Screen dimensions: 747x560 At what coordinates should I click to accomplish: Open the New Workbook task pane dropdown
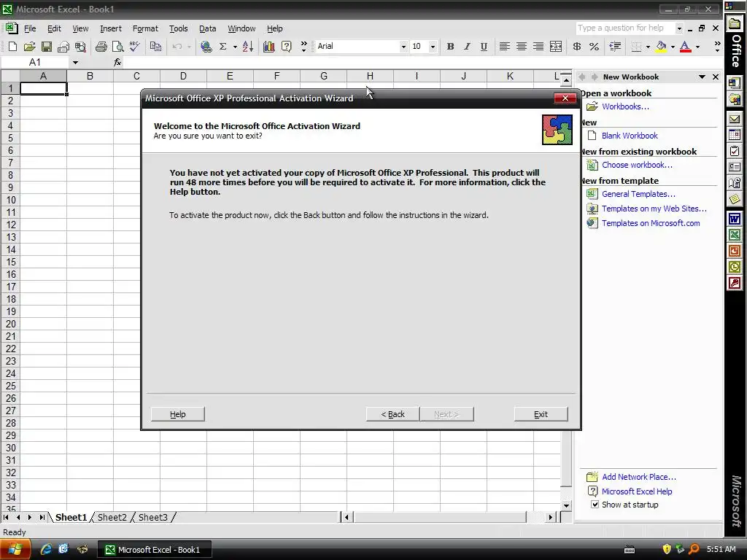coord(702,77)
